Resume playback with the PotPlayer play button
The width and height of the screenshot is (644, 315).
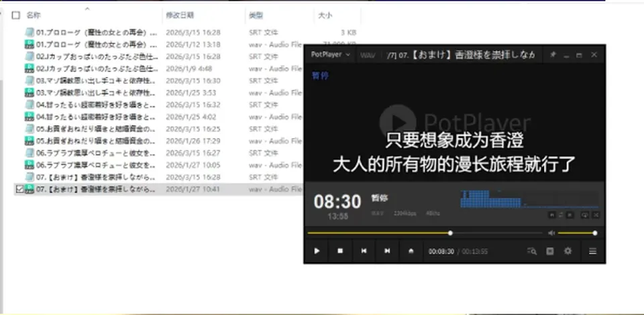[317, 251]
